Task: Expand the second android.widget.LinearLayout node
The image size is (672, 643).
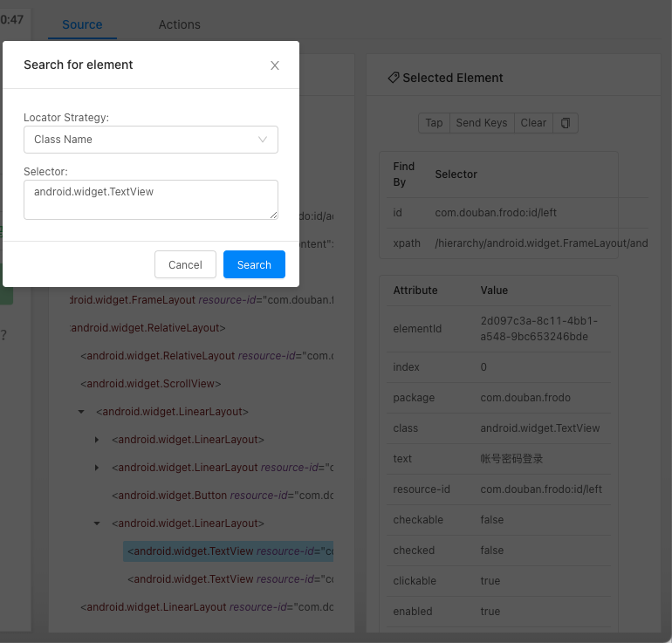Action: click(97, 440)
